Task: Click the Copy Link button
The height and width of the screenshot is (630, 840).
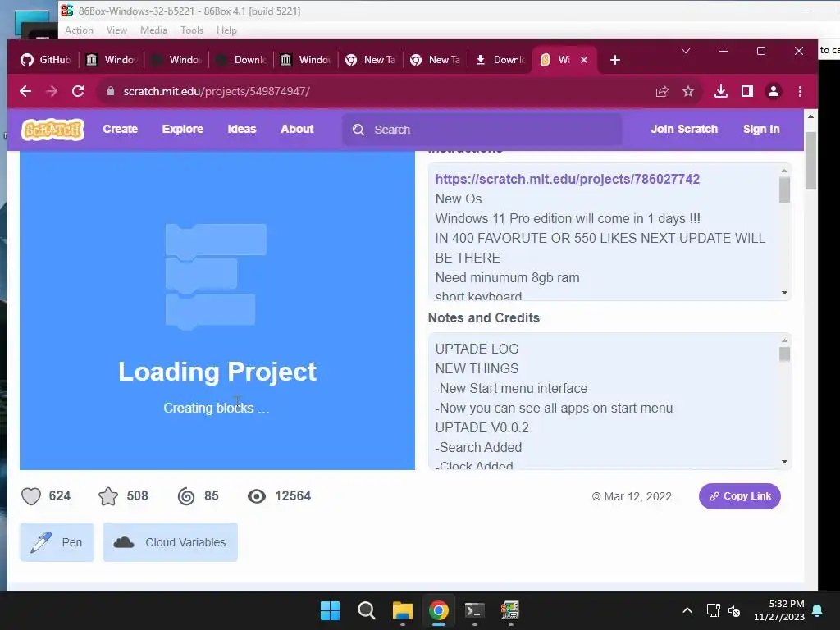Action: 739,496
